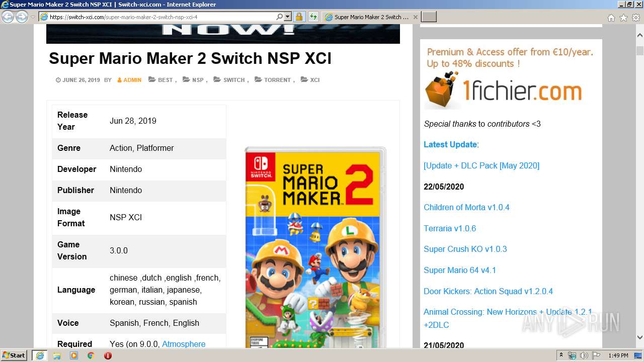Open Door Kickers: Action Squad v1.2.0.4 link
The image size is (644, 362).
pyautogui.click(x=488, y=291)
